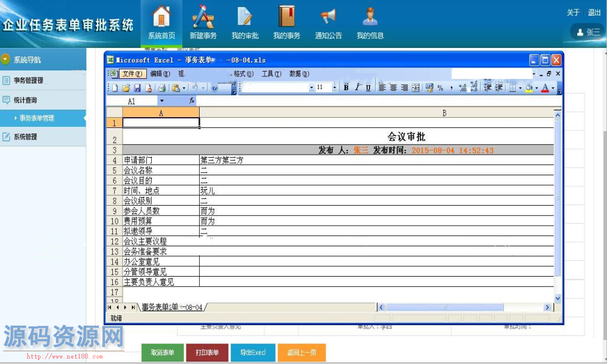Image resolution: width=607 pixels, height=364 pixels.
Task: Print the sheet using printer icon
Action: pyautogui.click(x=162, y=88)
